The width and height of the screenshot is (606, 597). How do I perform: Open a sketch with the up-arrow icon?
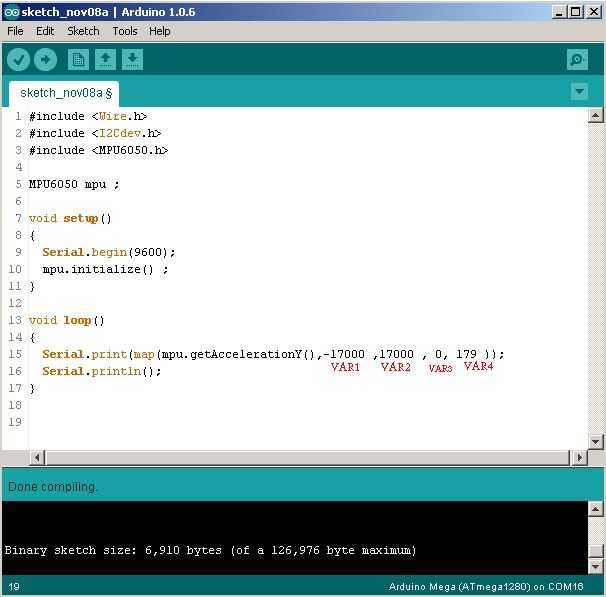tap(105, 60)
